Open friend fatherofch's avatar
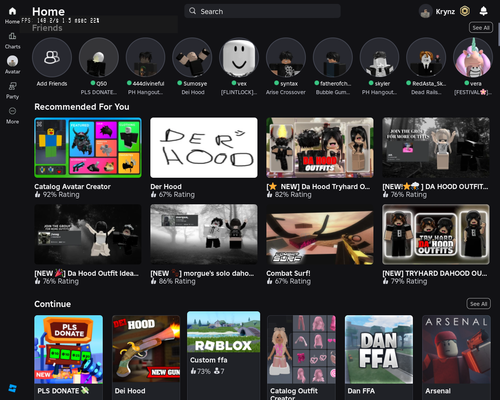Viewport: 500px width, 400px height. [333, 57]
